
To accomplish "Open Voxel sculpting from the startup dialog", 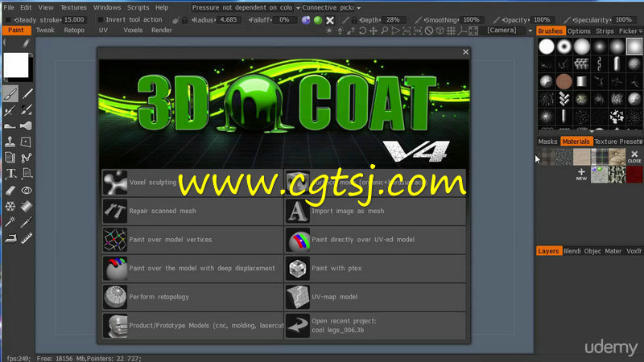I will pyautogui.click(x=192, y=183).
